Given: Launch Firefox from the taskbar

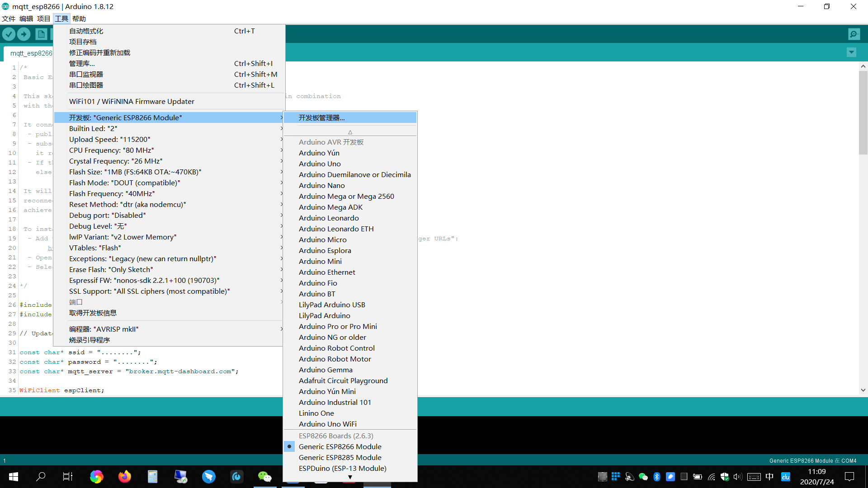Looking at the screenshot, I should coord(124,476).
